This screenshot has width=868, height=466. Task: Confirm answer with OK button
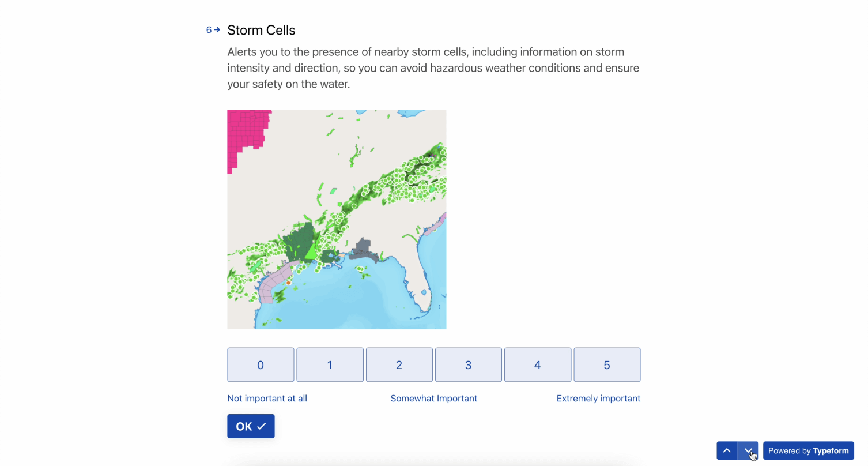251,426
